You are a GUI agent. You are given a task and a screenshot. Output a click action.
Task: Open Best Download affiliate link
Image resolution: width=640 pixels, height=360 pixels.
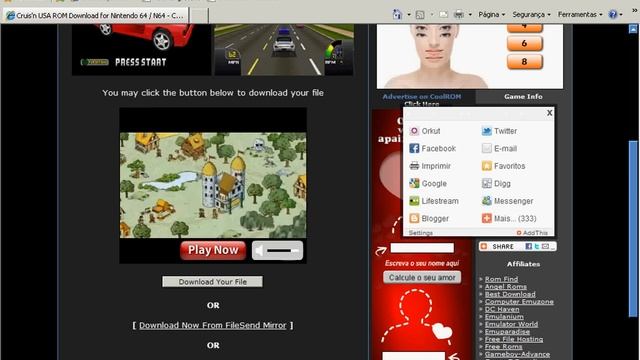[510, 294]
